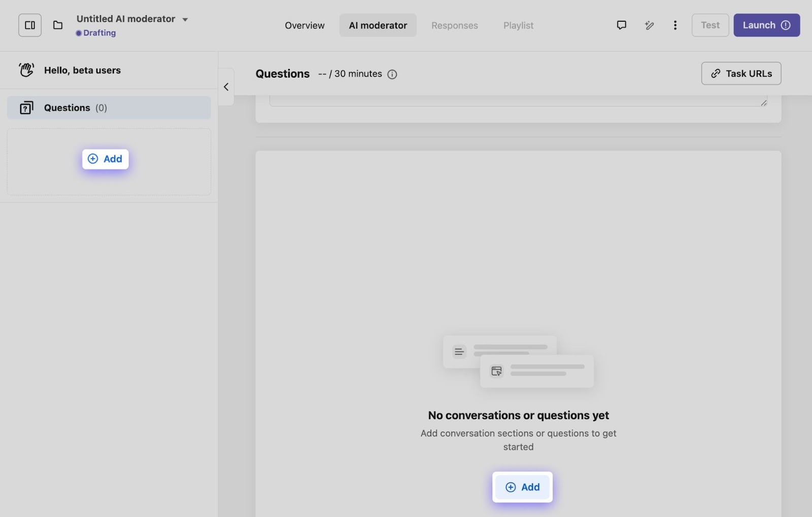The width and height of the screenshot is (812, 517).
Task: Open the three-dot more options menu
Action: (x=675, y=25)
